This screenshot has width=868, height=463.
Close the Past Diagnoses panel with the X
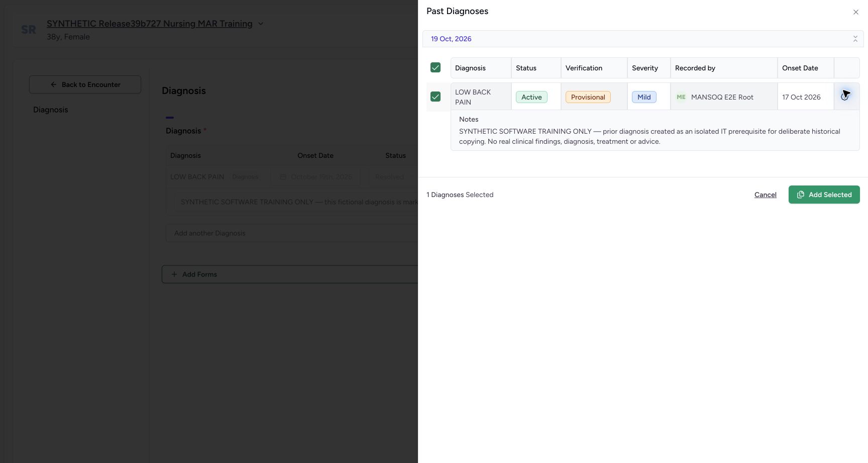tap(856, 12)
